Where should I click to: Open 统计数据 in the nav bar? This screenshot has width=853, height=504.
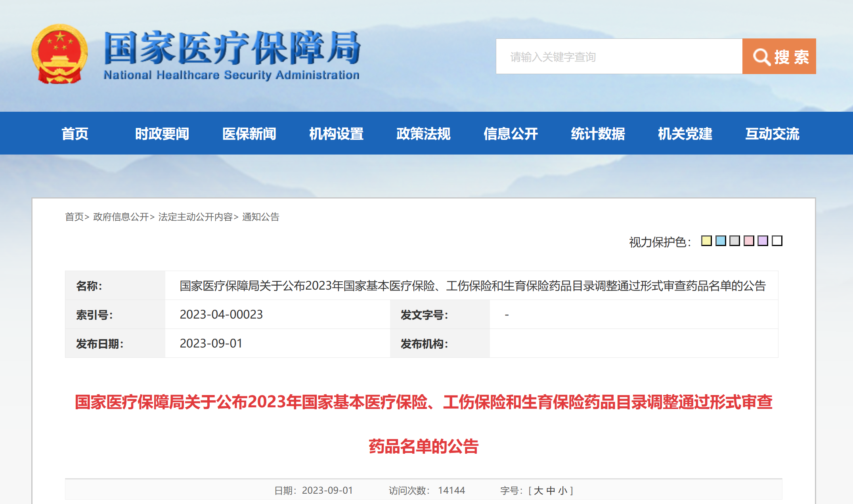point(598,134)
